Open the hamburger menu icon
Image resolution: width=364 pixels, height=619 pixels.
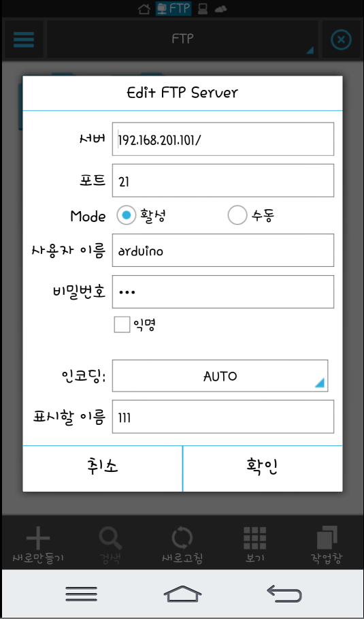pos(24,39)
